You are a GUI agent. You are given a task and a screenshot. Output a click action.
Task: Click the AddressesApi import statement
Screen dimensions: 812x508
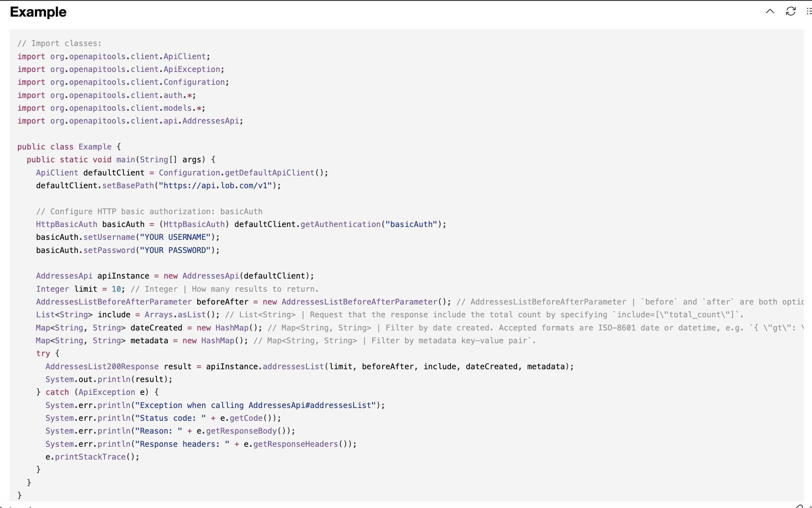[130, 121]
